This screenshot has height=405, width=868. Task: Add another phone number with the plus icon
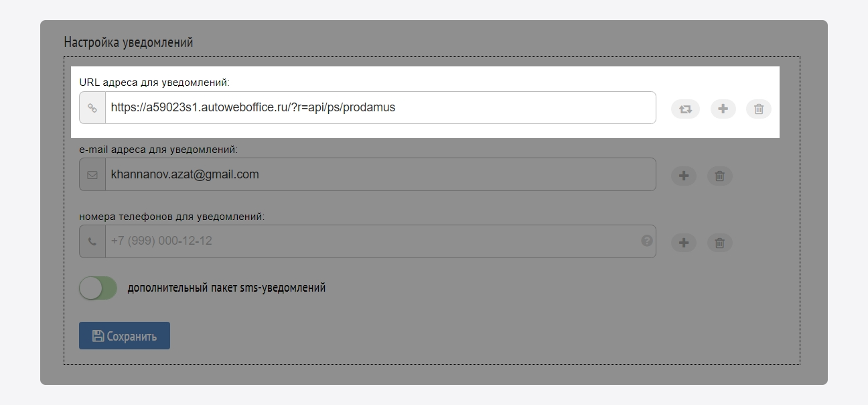pos(684,243)
